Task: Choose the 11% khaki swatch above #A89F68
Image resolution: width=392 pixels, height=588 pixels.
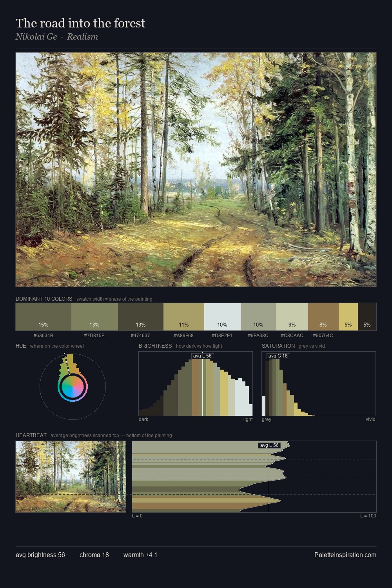Action: tap(184, 316)
